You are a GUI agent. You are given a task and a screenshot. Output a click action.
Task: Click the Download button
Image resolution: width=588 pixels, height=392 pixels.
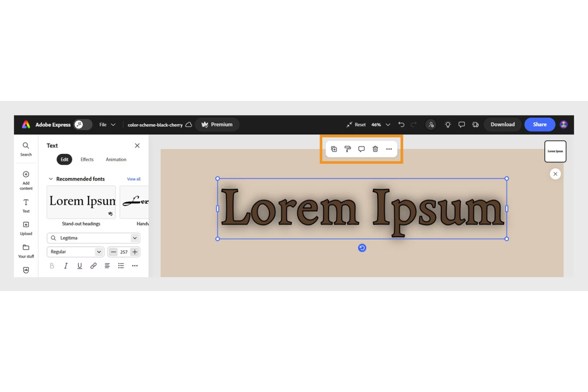pos(502,124)
